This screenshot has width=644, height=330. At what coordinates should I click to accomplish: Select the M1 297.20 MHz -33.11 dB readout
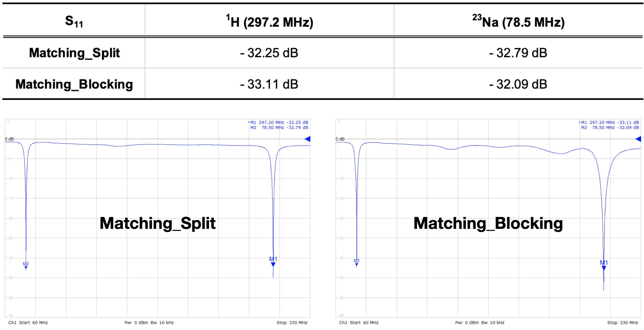click(x=610, y=123)
